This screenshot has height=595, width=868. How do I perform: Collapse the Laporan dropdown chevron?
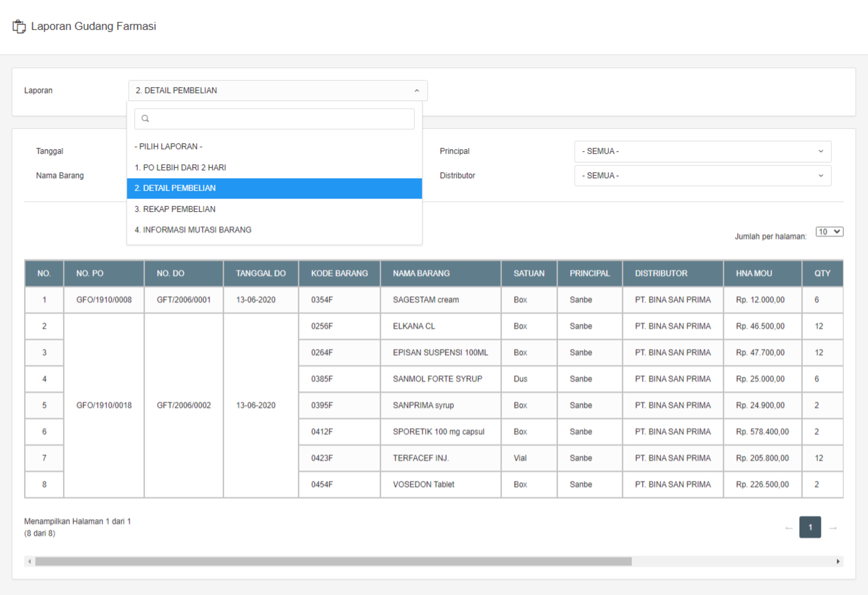(416, 91)
